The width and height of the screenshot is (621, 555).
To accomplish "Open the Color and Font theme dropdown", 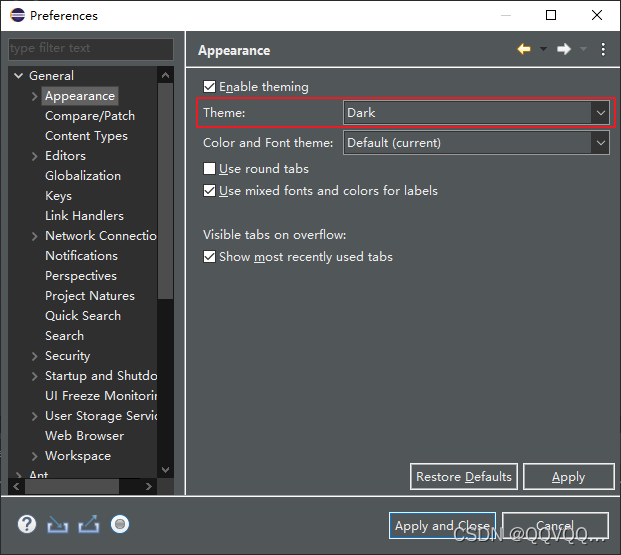I will tap(476, 143).
